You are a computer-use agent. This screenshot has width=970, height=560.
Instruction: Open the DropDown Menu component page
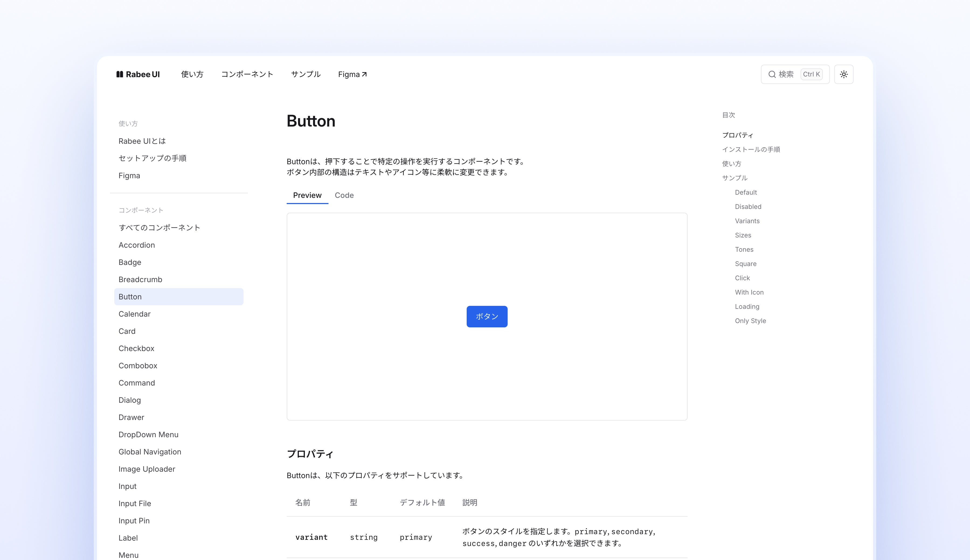click(x=148, y=435)
